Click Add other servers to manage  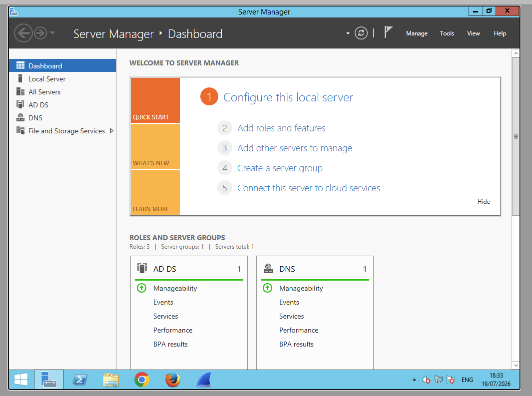pyautogui.click(x=295, y=148)
